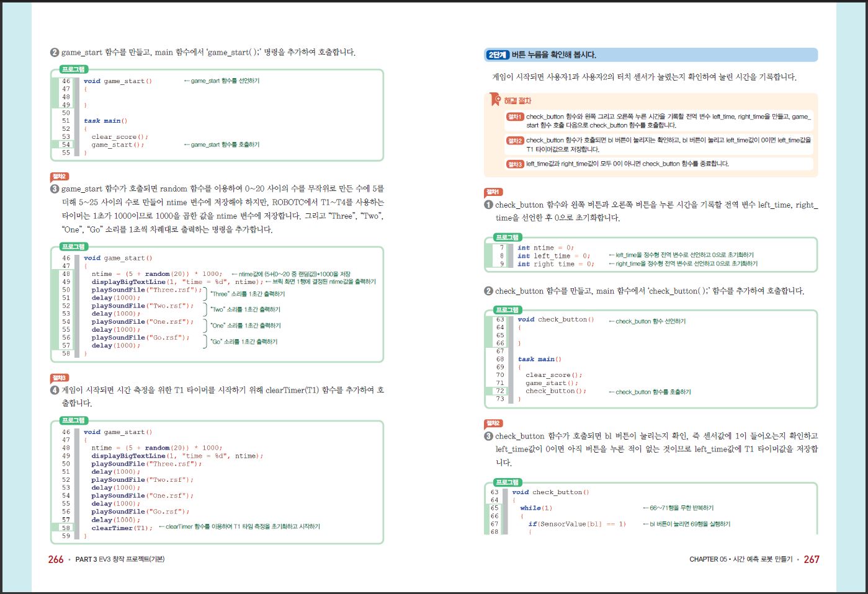The image size is (868, 594).
Task: Click page number 267
Action: coord(812,559)
